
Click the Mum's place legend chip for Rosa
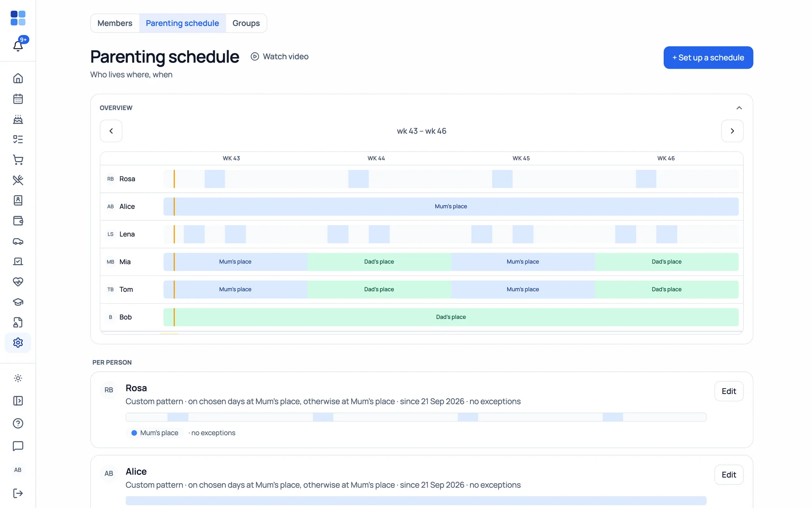pos(155,433)
